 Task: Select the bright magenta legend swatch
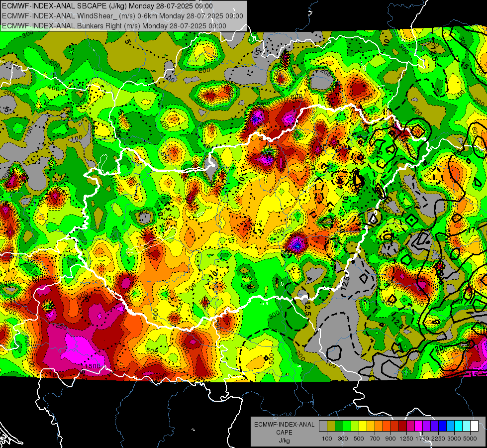point(419,426)
